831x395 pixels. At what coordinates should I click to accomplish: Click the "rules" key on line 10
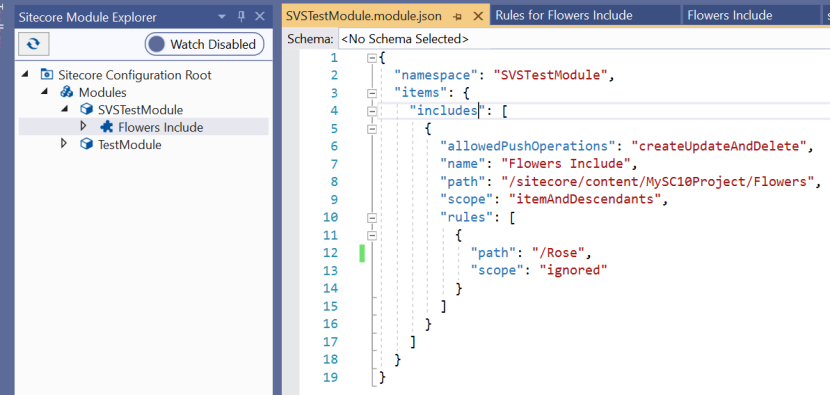[x=467, y=217]
